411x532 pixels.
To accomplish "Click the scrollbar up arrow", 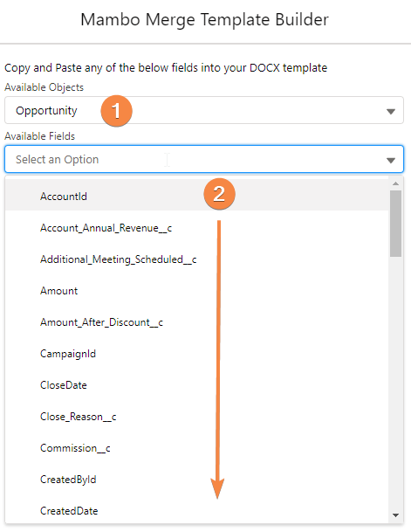I will pyautogui.click(x=395, y=183).
